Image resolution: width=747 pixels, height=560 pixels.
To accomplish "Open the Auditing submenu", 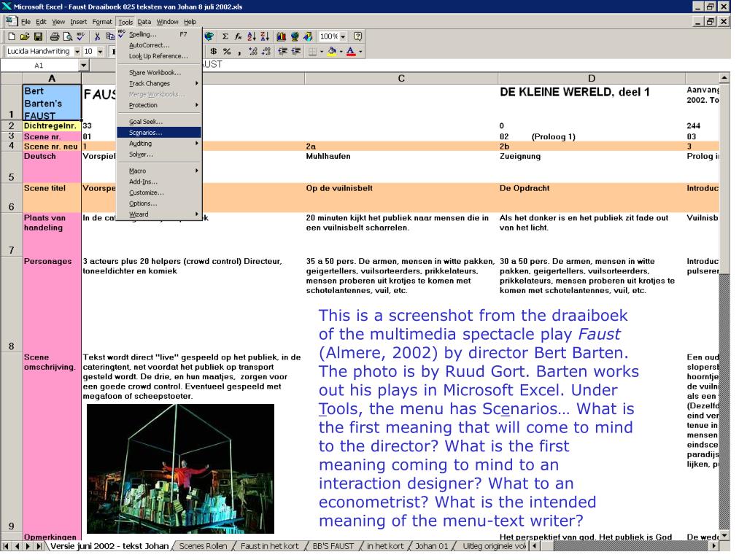I will (x=158, y=144).
